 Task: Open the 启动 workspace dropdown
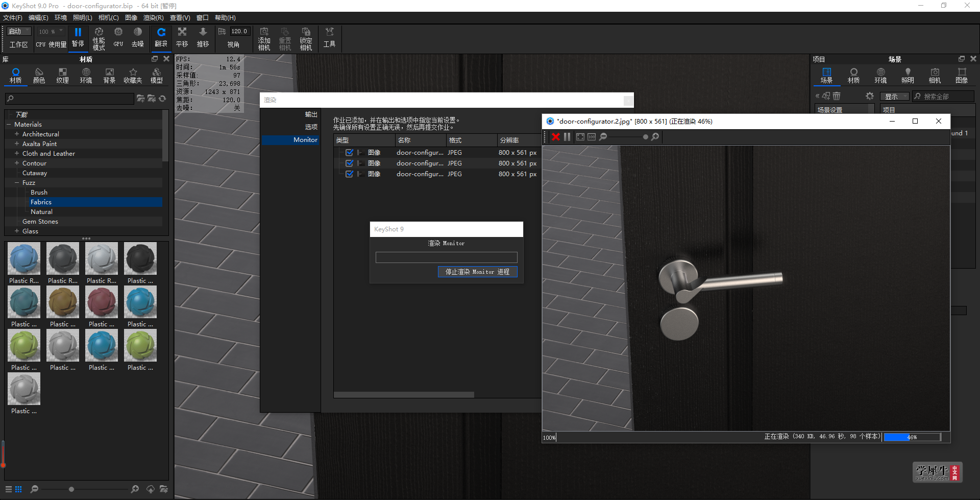tap(19, 32)
